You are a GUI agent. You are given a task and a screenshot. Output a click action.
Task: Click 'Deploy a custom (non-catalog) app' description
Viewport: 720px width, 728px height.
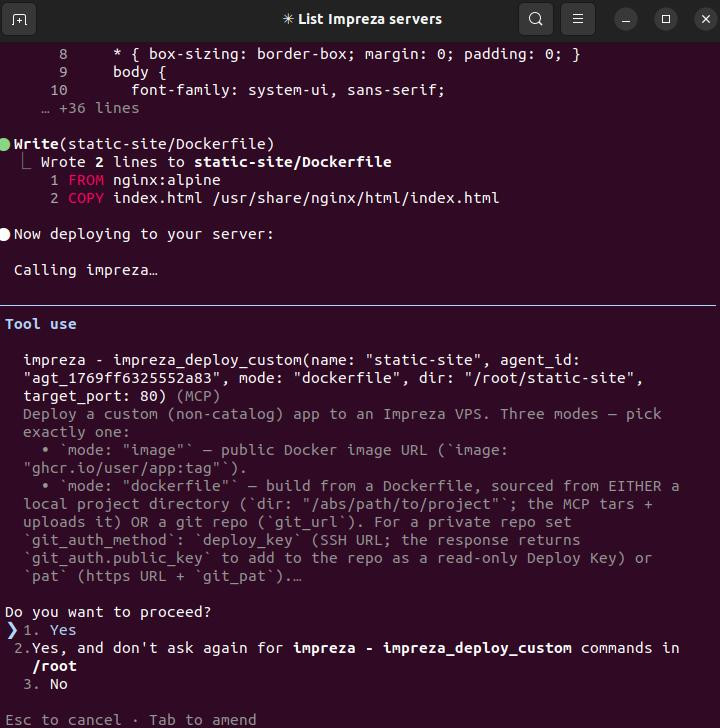171,414
